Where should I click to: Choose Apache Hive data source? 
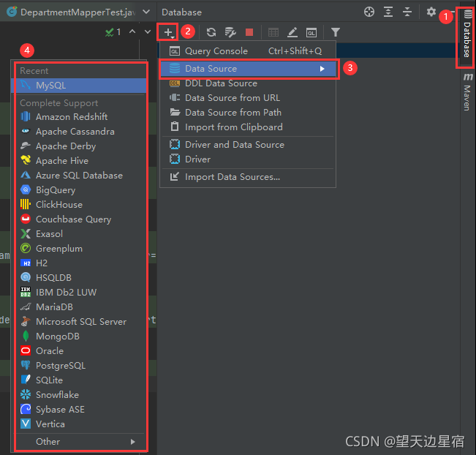(79, 161)
